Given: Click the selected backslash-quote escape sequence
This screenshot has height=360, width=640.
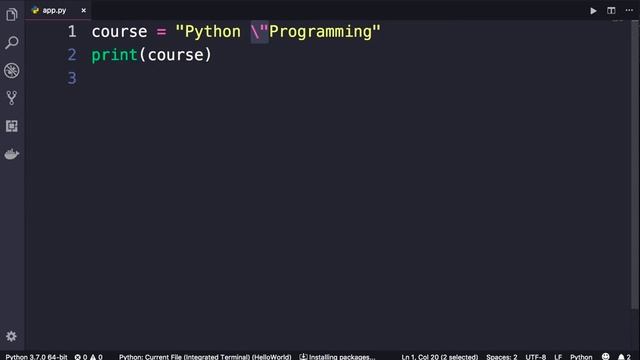Looking at the screenshot, I should coord(260,31).
